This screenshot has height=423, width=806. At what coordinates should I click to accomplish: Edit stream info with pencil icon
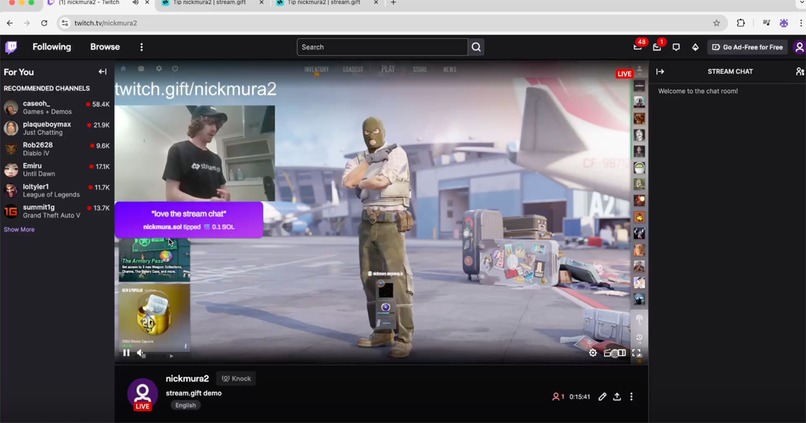click(x=602, y=397)
